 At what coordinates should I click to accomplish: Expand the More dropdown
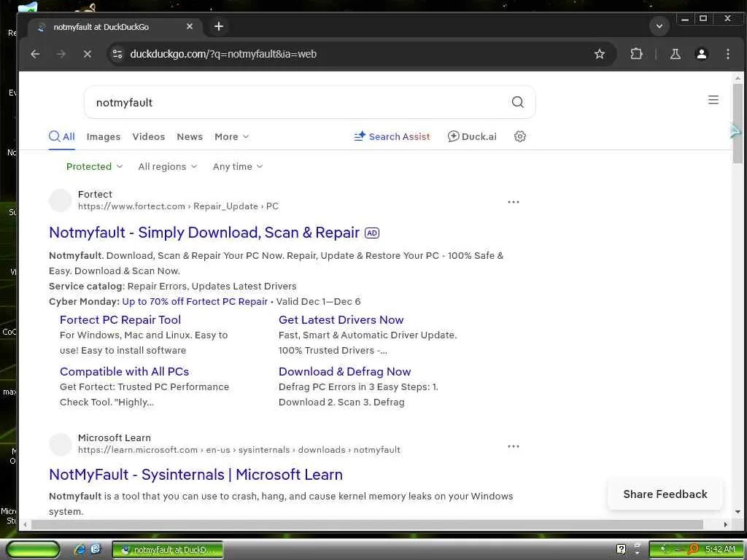(x=231, y=136)
